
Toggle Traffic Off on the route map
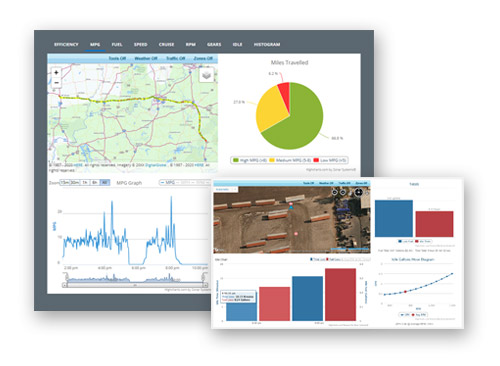point(175,58)
